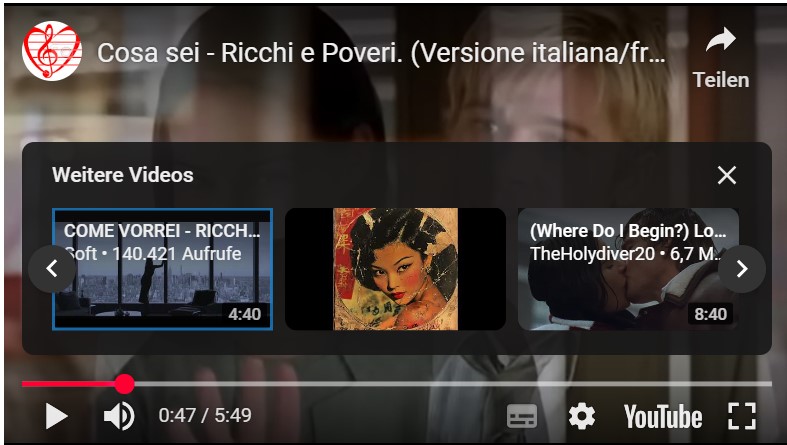Mute the video volume speaker icon

119,416
